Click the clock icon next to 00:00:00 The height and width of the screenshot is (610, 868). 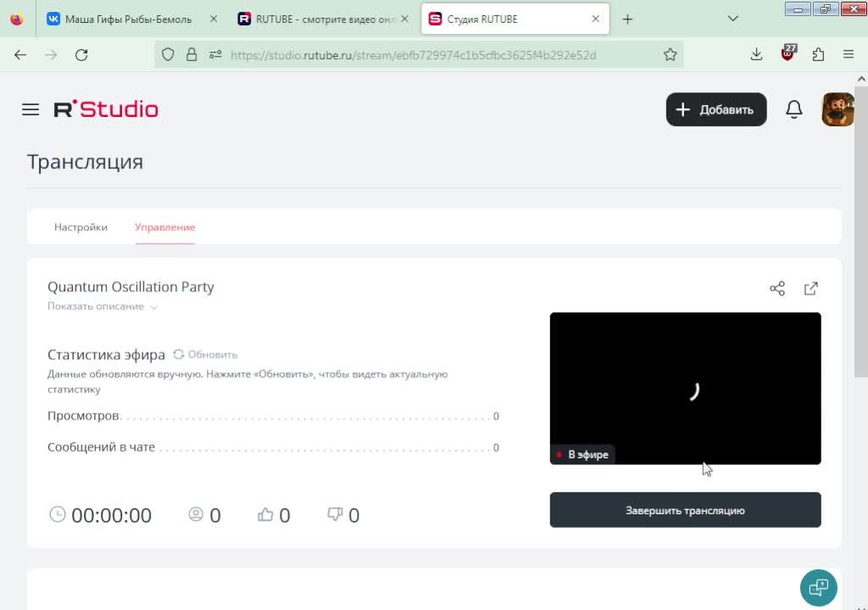click(58, 514)
